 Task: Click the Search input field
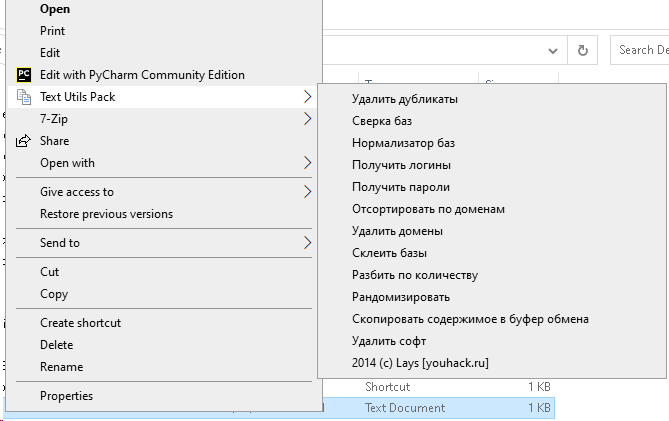point(642,49)
